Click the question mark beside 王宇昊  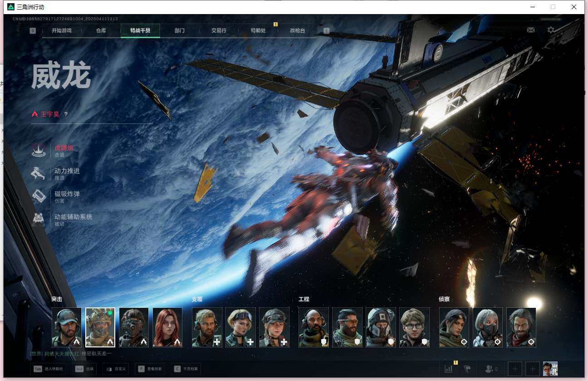coord(66,114)
